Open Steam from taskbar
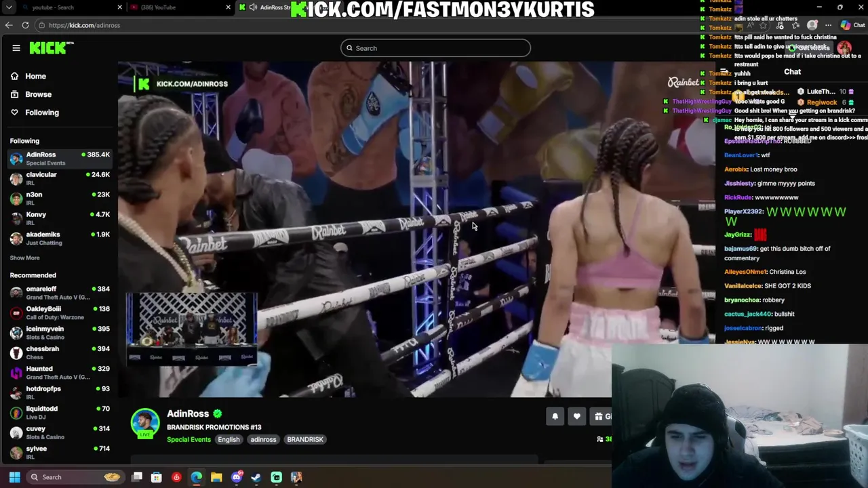 [x=256, y=477]
